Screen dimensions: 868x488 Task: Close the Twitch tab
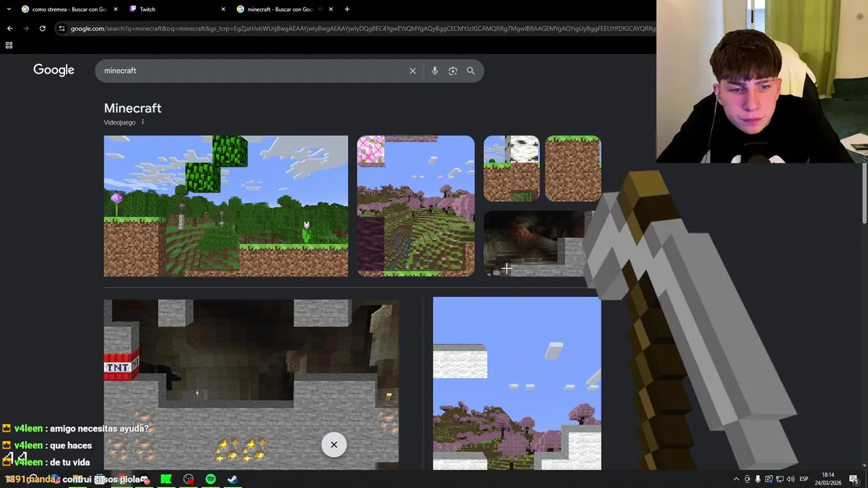tap(223, 9)
